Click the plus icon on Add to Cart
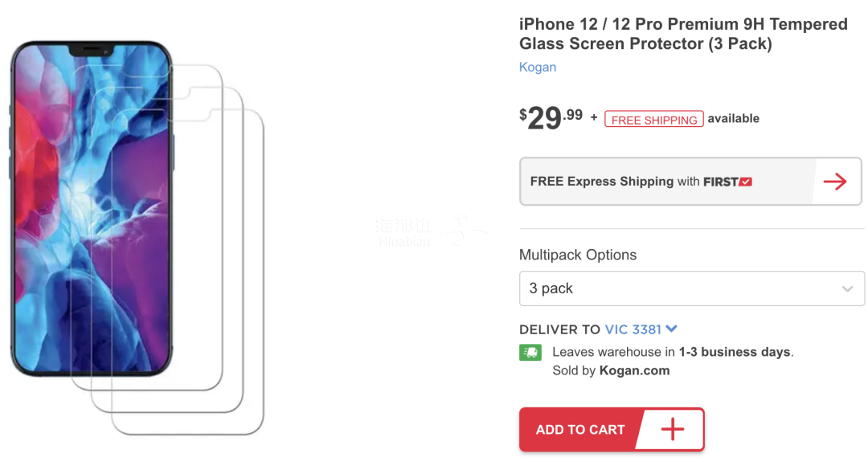The width and height of the screenshot is (868, 462). click(673, 429)
